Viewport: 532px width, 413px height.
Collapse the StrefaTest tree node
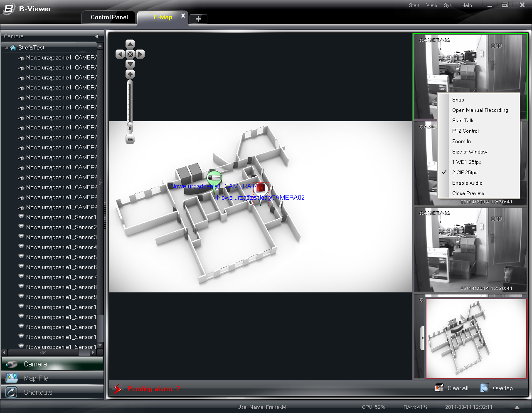pos(6,48)
